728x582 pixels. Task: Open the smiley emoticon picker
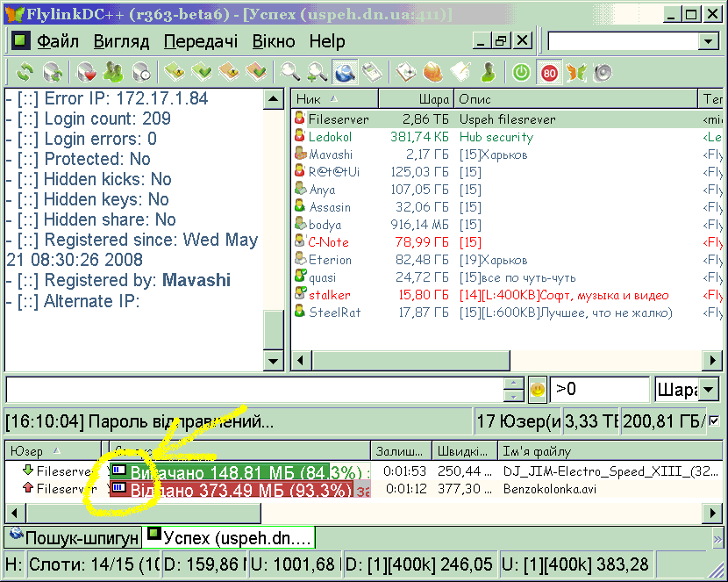coord(537,389)
